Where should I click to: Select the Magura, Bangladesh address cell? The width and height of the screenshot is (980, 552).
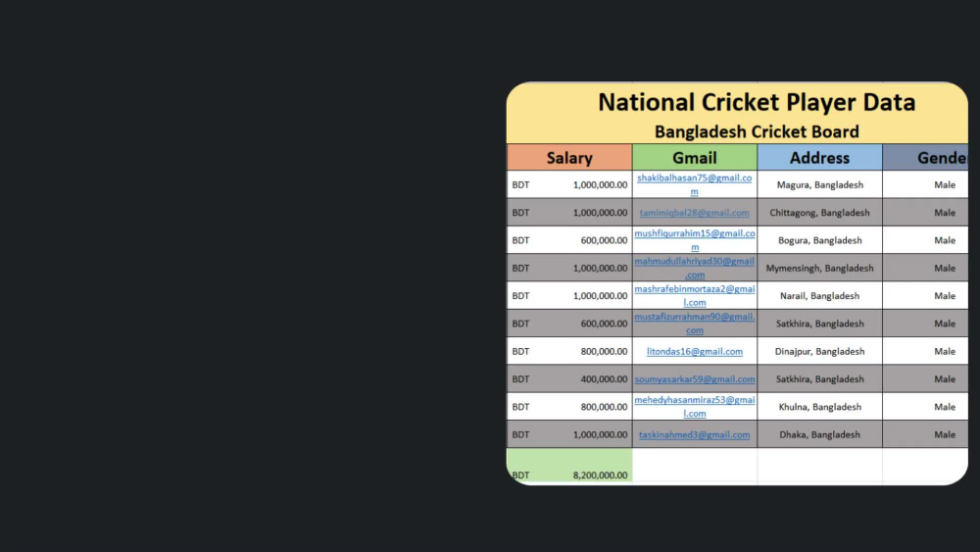click(x=819, y=184)
